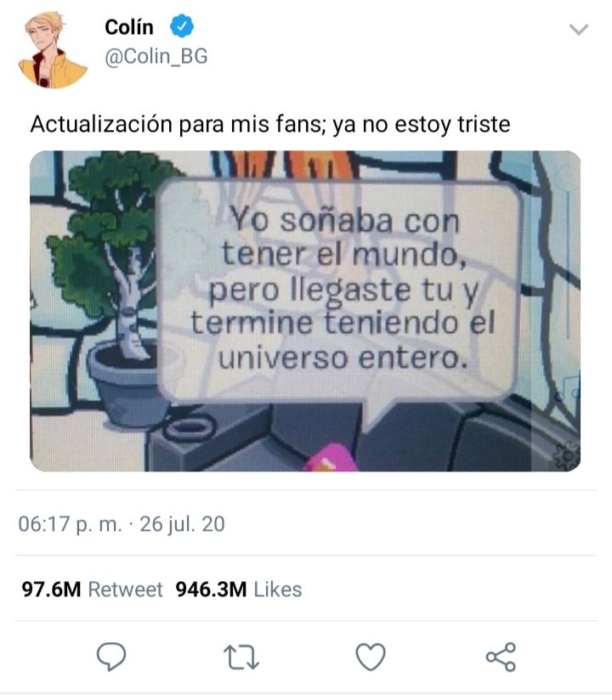The image size is (612, 700).
Task: Click the pink object at image bottom
Action: point(331,457)
